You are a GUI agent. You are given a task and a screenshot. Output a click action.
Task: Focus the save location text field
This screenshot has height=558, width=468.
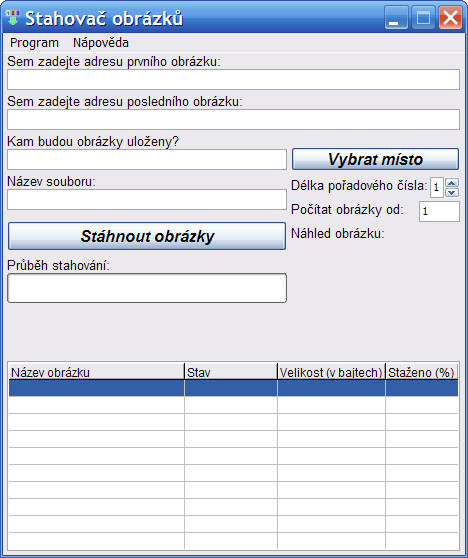click(x=147, y=159)
